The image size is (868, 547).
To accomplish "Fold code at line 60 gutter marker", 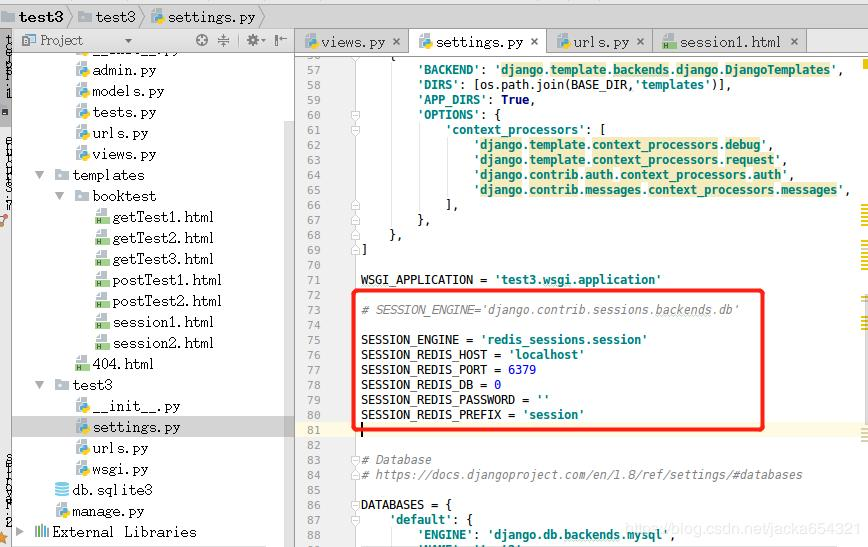I will [x=355, y=115].
